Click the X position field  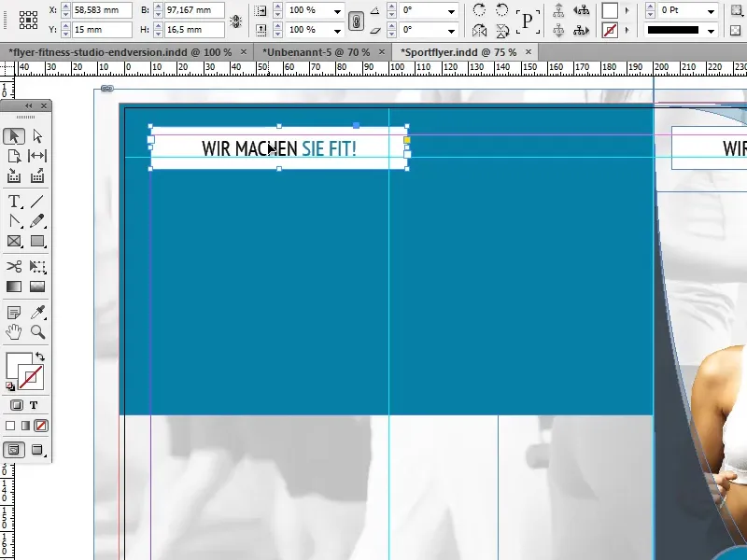[102, 10]
